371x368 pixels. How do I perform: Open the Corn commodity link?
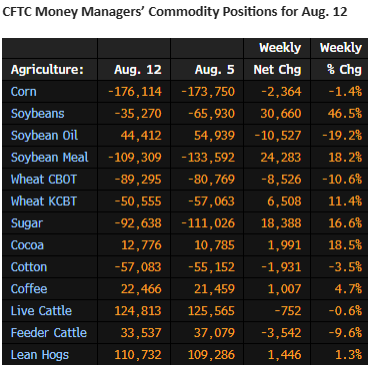tap(23, 91)
